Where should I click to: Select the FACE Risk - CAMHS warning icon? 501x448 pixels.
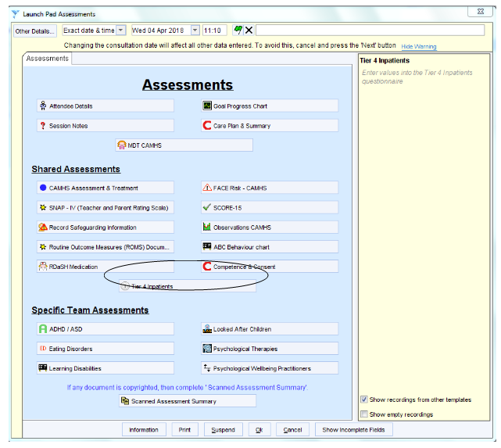coord(207,188)
